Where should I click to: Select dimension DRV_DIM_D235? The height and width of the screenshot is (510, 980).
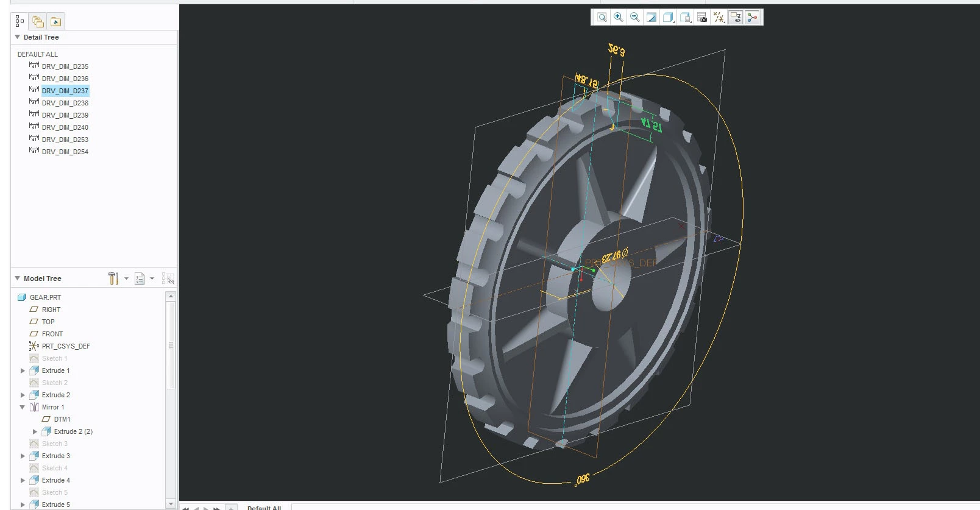click(65, 66)
